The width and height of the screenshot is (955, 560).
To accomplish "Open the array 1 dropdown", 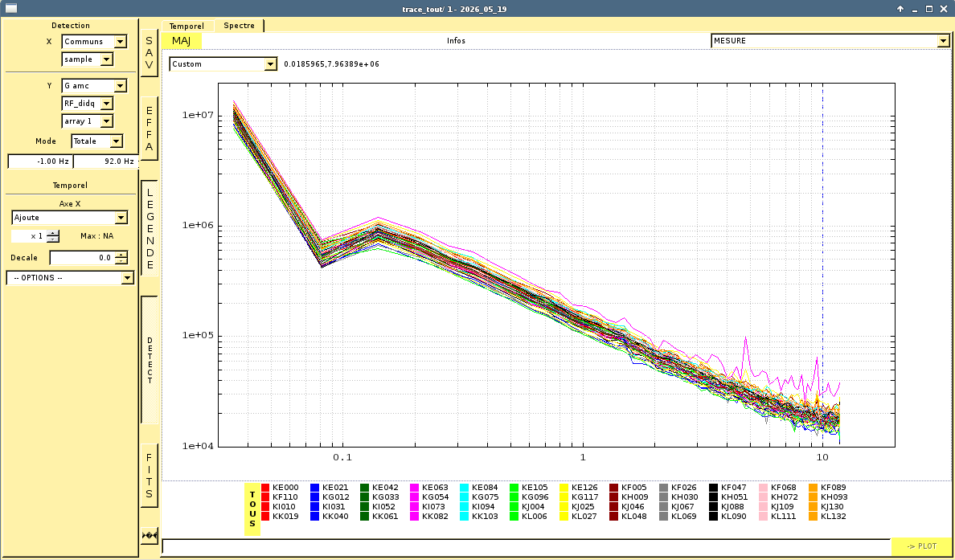I will tap(87, 121).
